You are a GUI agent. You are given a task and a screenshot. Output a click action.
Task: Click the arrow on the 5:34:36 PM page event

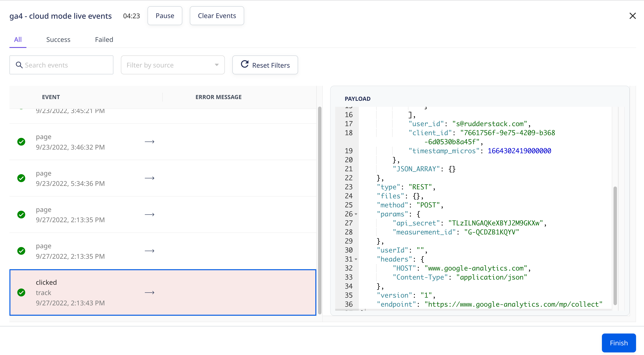(x=149, y=178)
